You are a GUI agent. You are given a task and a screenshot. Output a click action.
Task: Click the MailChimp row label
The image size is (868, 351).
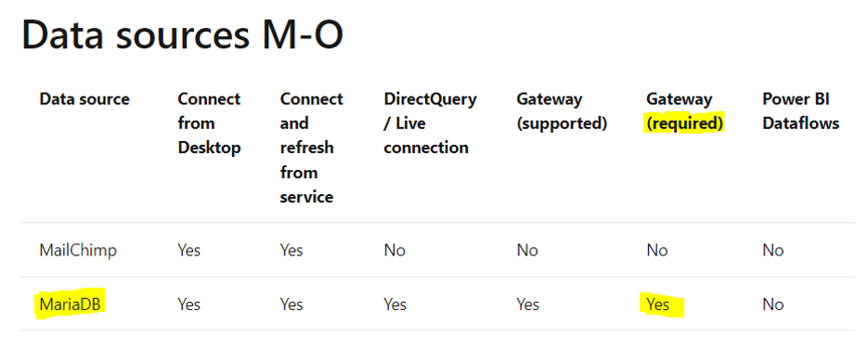click(78, 250)
